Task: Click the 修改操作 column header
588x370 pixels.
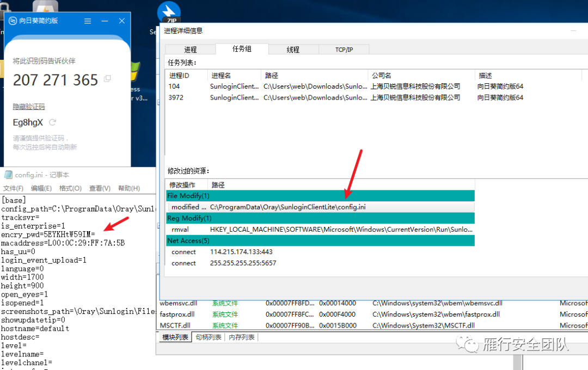Action: pyautogui.click(x=187, y=185)
